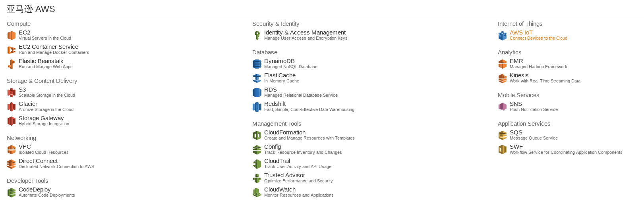Click the S3 red bucket icon
This screenshot has height=201, width=644.
[12, 93]
